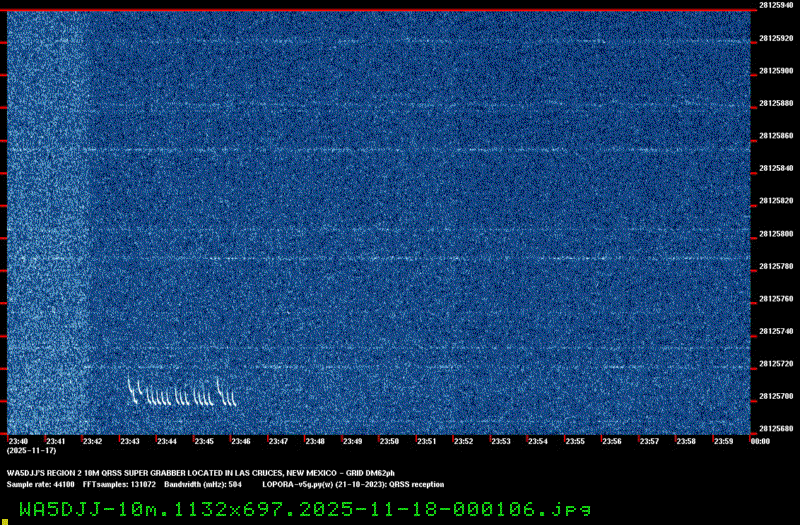Click the FFTsamples: 131072 text
The height and width of the screenshot is (525, 800).
coord(119,485)
